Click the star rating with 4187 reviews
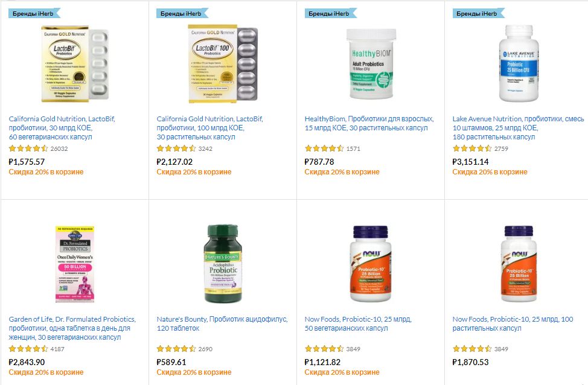The image size is (588, 385). [x=28, y=349]
